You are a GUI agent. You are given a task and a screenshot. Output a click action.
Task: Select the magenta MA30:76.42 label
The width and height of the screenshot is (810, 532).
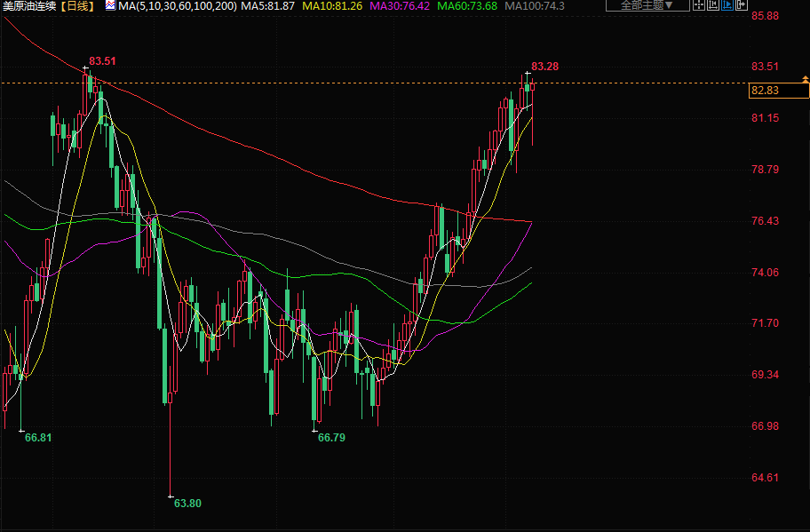[400, 6]
